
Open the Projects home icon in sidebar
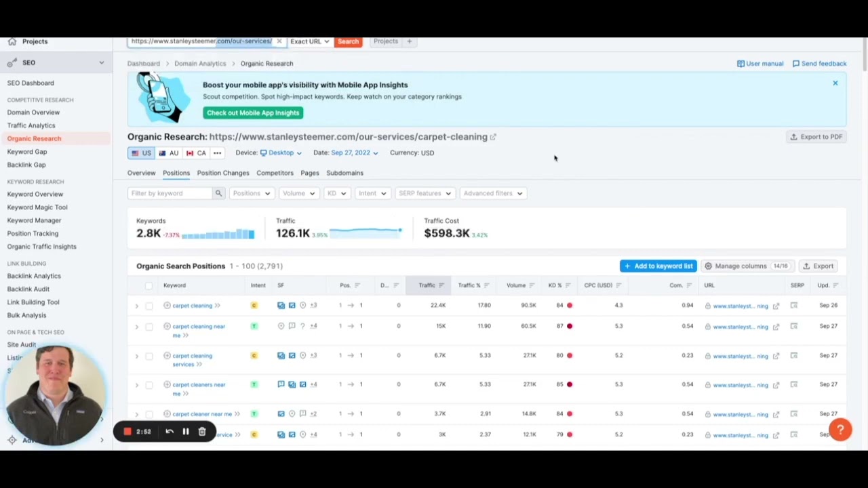tap(12, 41)
